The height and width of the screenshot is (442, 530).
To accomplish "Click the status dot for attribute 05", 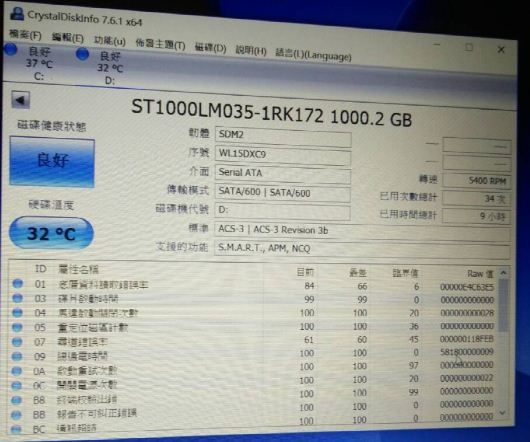I will 17,327.
